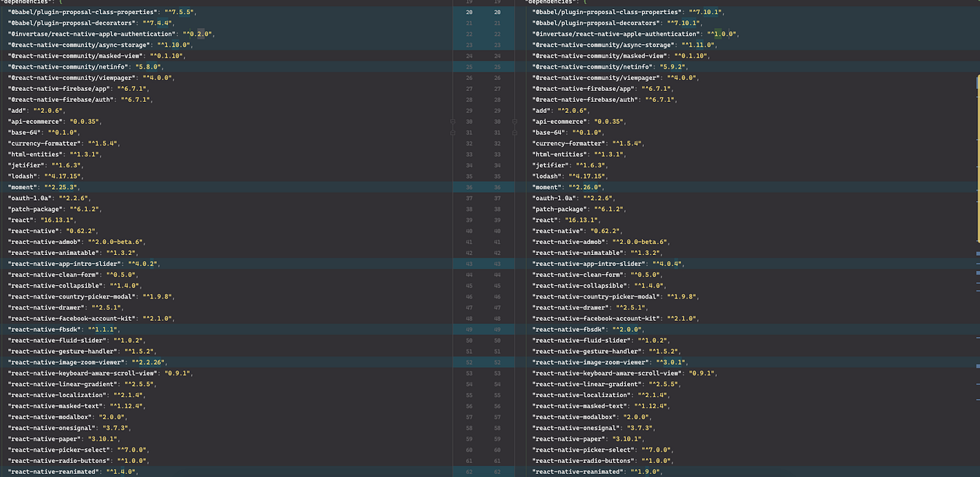The image size is (980, 477).
Task: Click react-native-fbsdk "^1.1.1" line
Action: [x=64, y=329]
